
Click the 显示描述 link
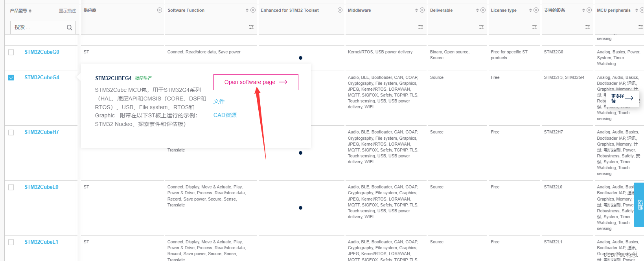coord(67,11)
